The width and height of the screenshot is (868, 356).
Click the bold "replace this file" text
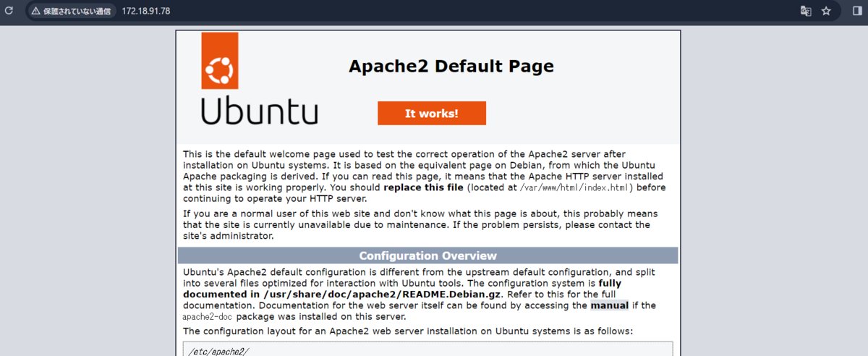pos(423,187)
